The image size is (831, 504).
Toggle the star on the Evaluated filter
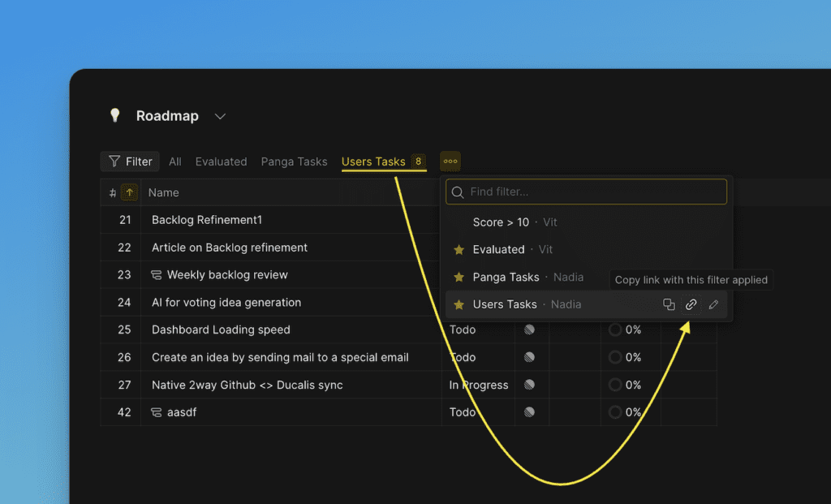pos(459,249)
